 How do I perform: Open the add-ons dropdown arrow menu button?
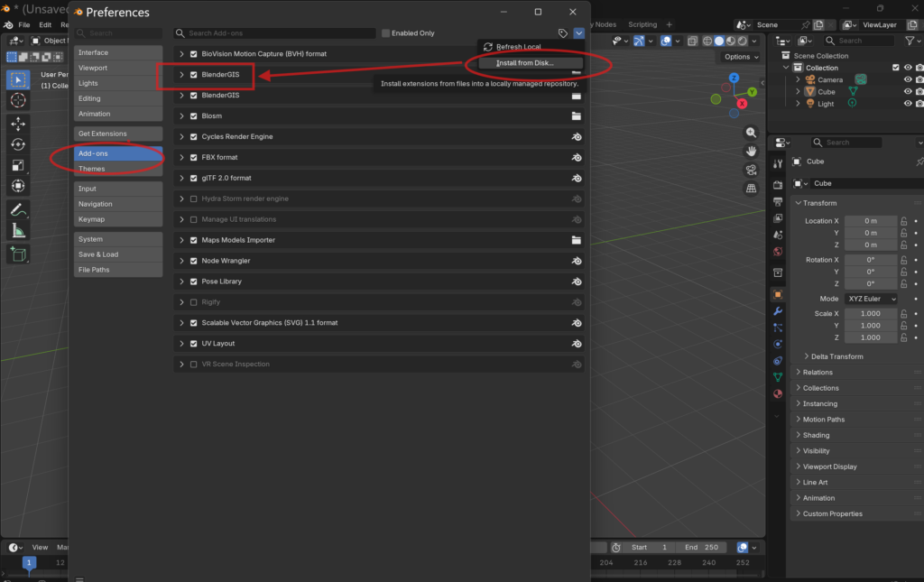click(x=578, y=33)
